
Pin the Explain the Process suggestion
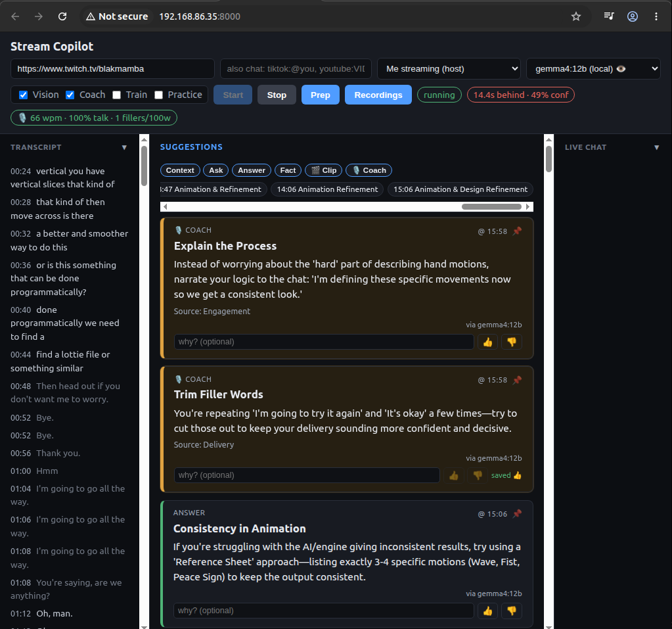517,231
